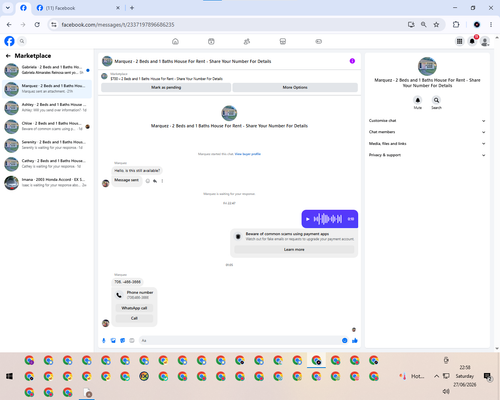The height and width of the screenshot is (400, 500).
Task: Click the WhatsApp call button
Action: tap(134, 308)
